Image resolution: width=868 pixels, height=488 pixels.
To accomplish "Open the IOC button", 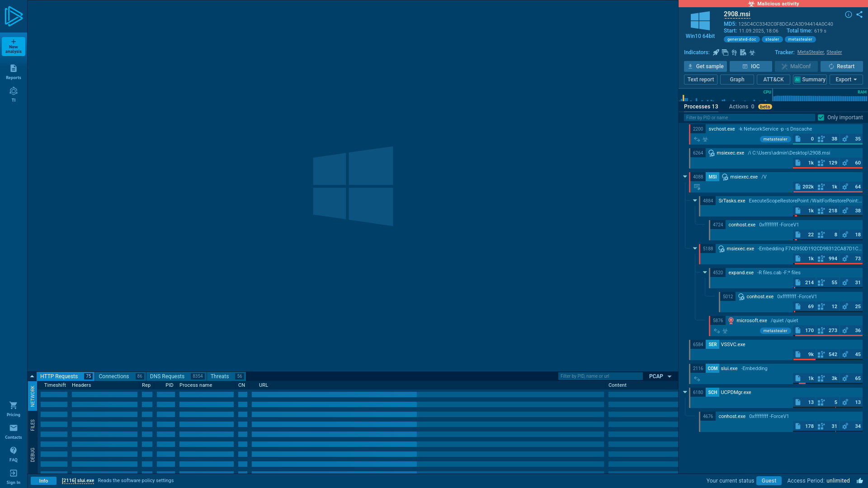I will [750, 66].
